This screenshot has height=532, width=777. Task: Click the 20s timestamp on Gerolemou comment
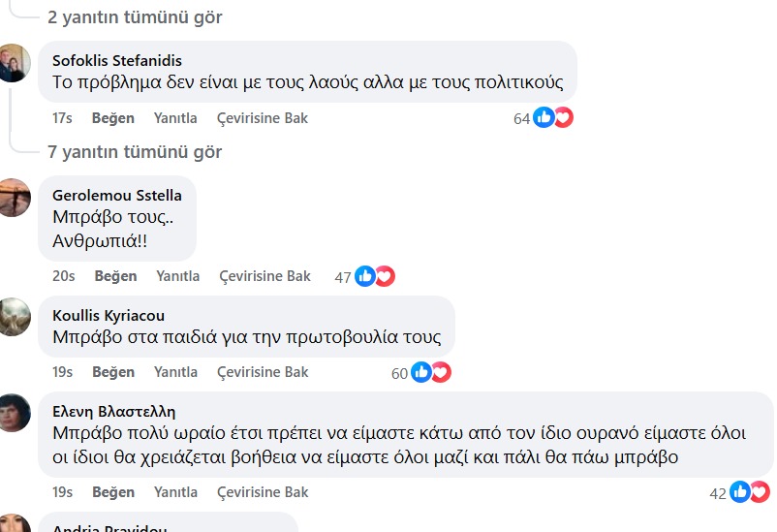coord(63,276)
